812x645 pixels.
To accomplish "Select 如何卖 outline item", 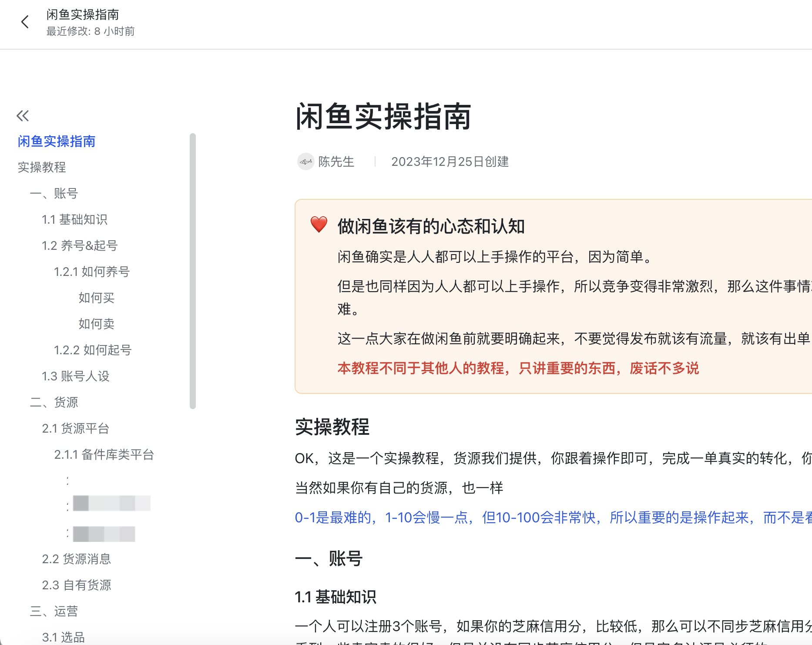I will pyautogui.click(x=96, y=324).
